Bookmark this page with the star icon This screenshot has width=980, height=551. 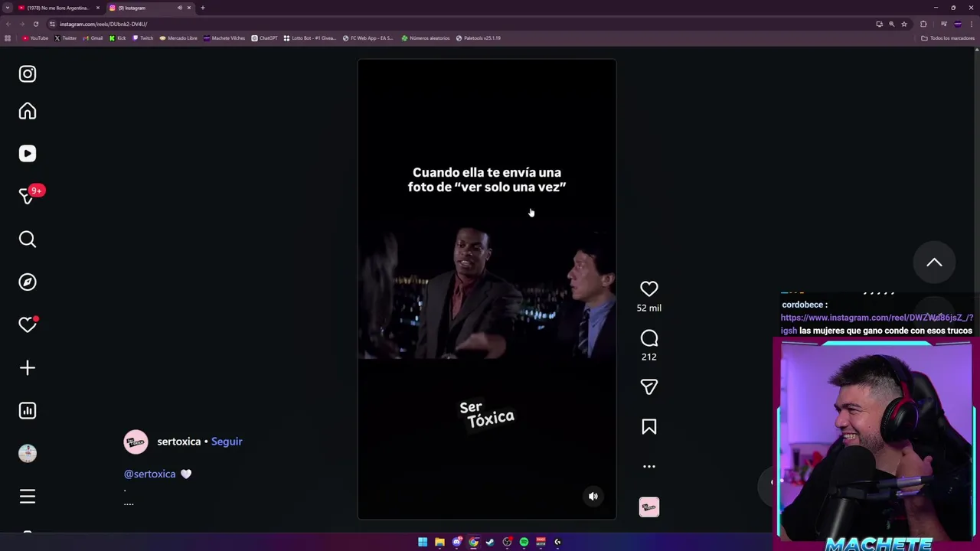[904, 24]
